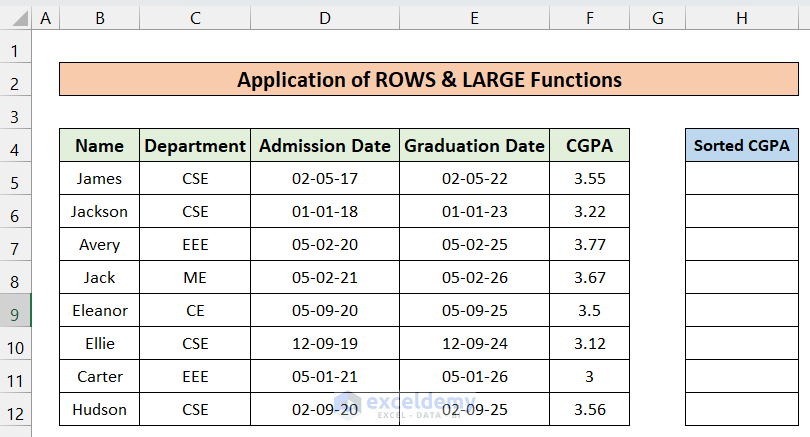Click the 'Graduation Date' header cell
Viewport: 810px width, 437px height.
click(474, 146)
